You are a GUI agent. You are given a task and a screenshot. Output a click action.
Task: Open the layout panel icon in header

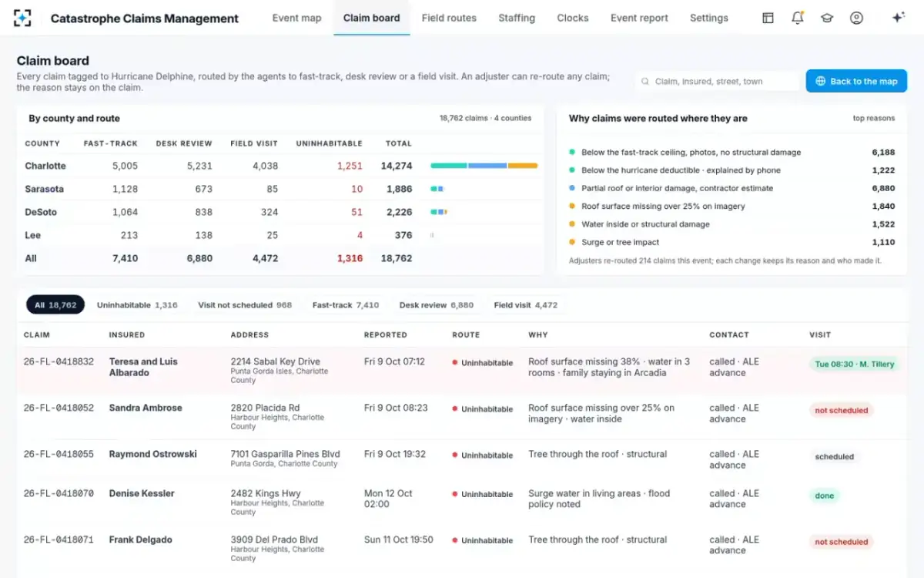768,18
